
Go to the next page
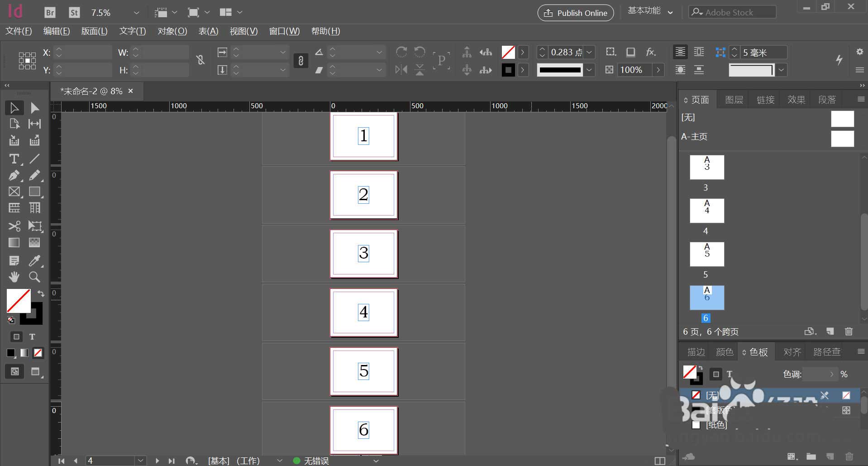coord(157,461)
